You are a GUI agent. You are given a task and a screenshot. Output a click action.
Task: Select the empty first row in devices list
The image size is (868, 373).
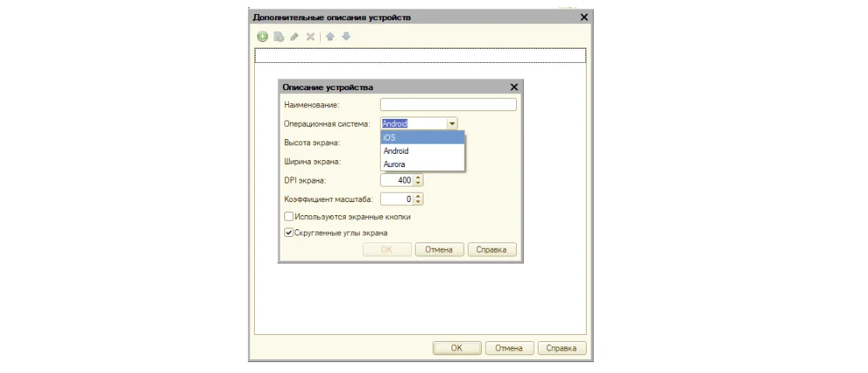point(420,55)
